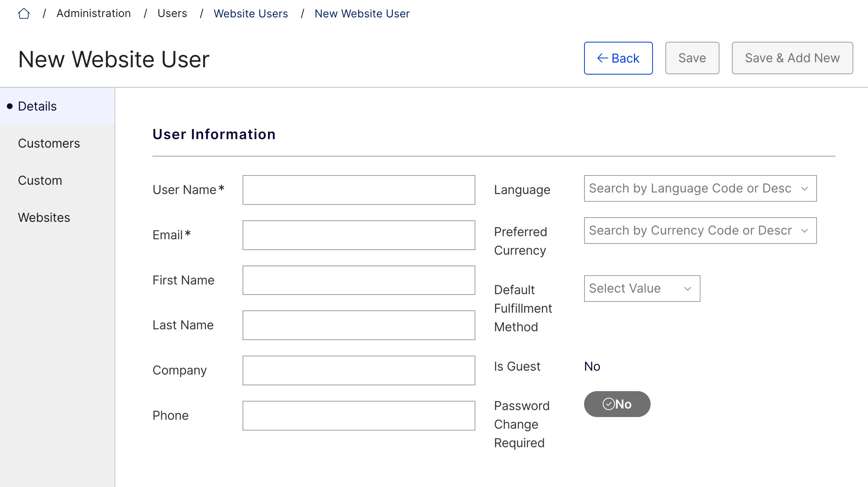Click the checkmark icon in the No toggle
The width and height of the screenshot is (868, 487).
click(x=608, y=404)
